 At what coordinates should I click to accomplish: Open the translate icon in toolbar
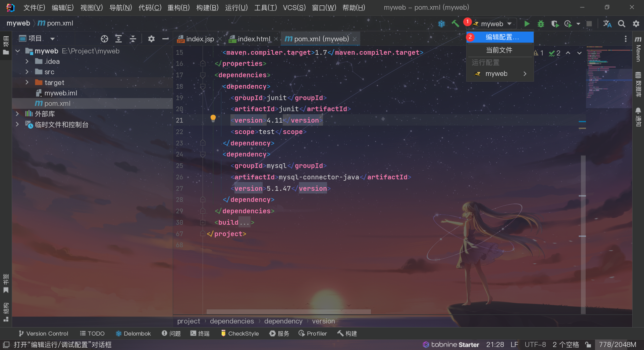(607, 24)
